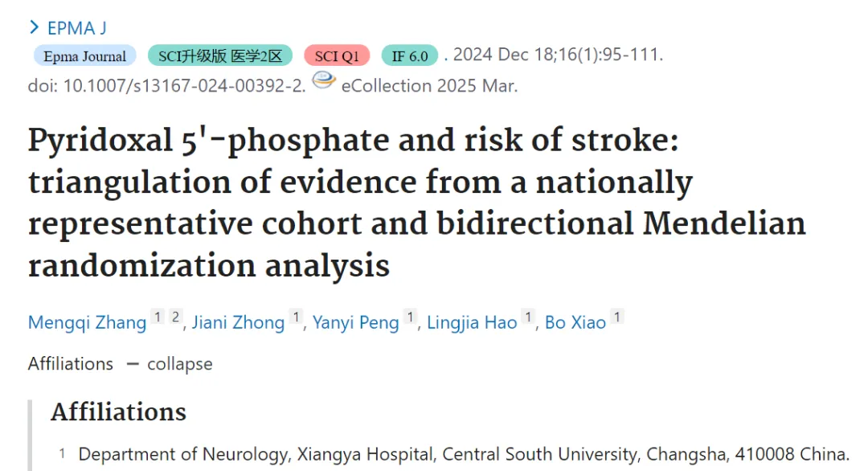Click the small icon after the DOI
Viewport: 868px width, 471px height.
click(324, 81)
